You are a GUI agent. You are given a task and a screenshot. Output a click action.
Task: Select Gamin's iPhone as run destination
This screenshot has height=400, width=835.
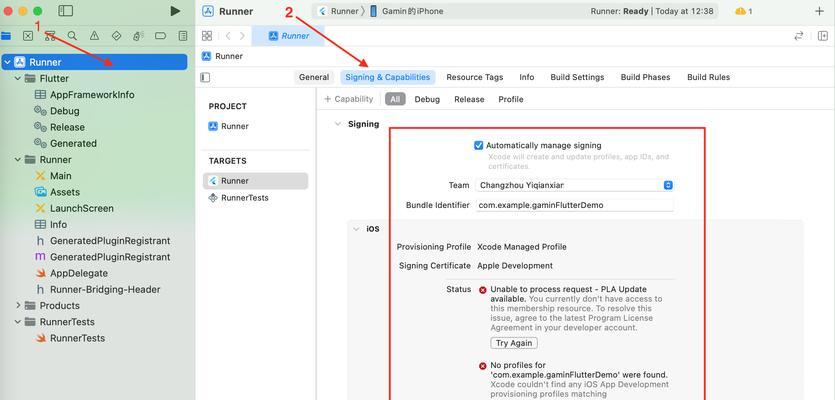click(x=406, y=11)
